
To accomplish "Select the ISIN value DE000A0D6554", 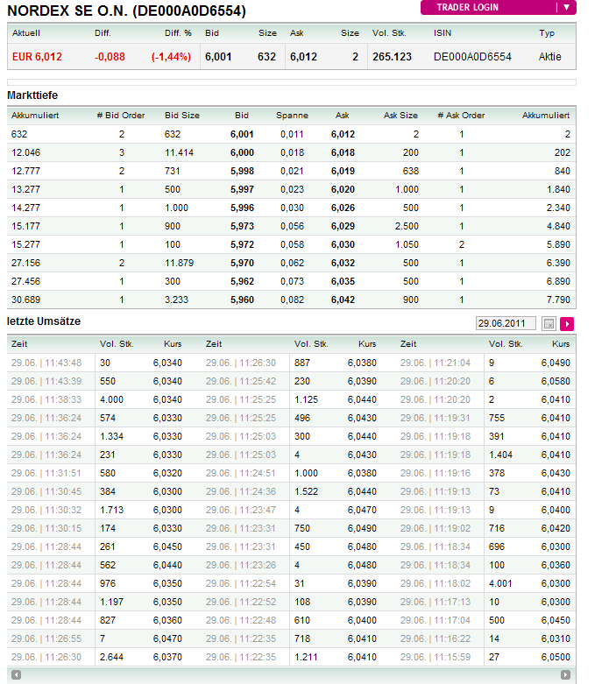I will [x=472, y=57].
